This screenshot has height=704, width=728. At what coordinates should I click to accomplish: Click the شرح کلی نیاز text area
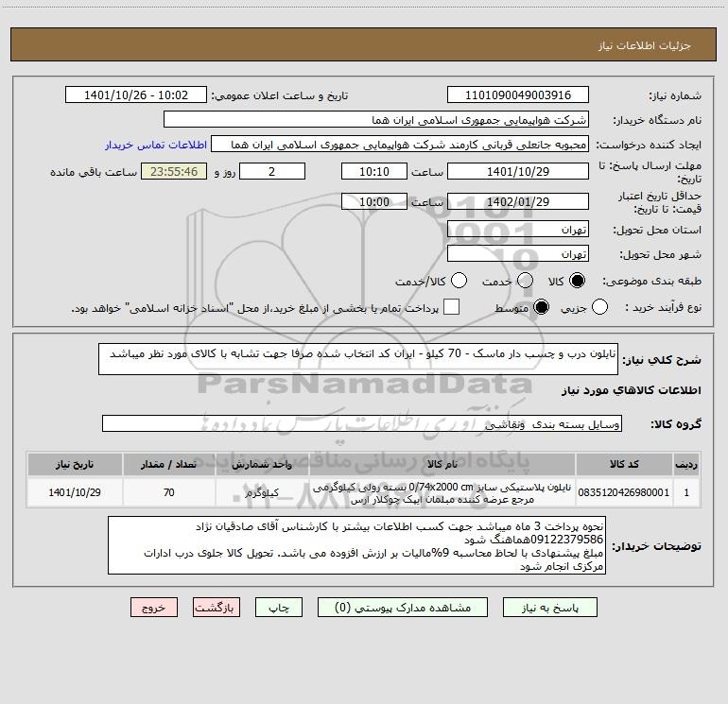point(358,359)
